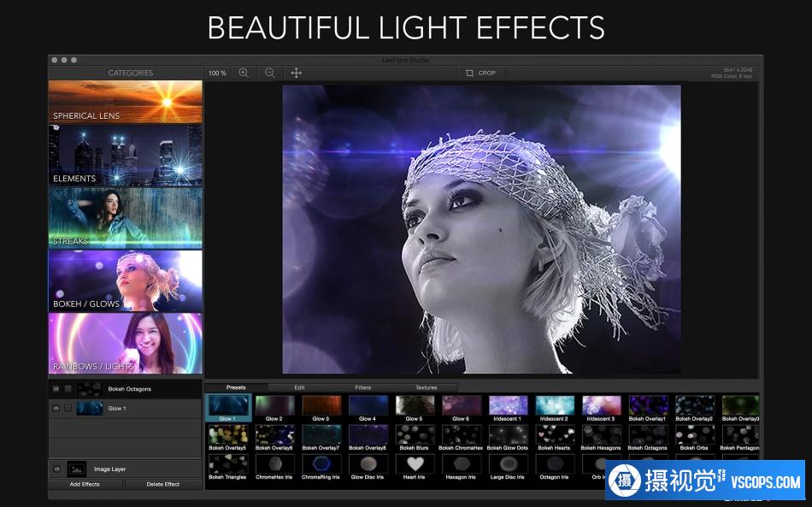Apply the Iridescent 2 preset

554,408
